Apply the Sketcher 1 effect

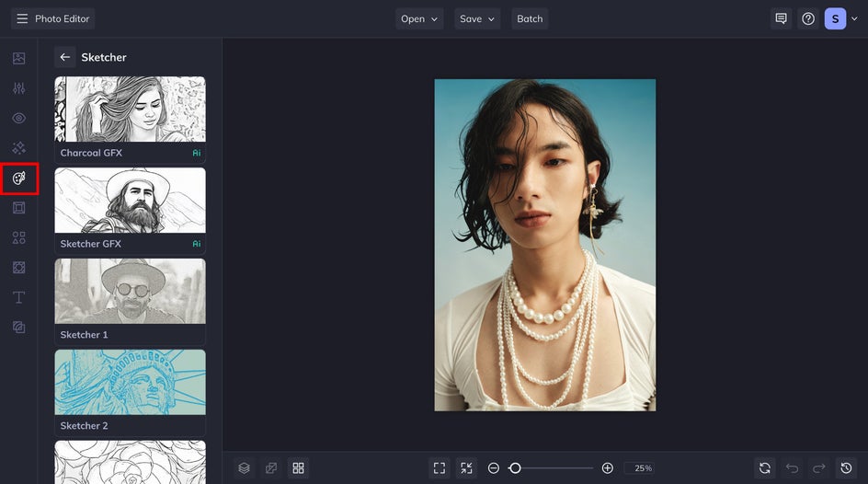[130, 301]
